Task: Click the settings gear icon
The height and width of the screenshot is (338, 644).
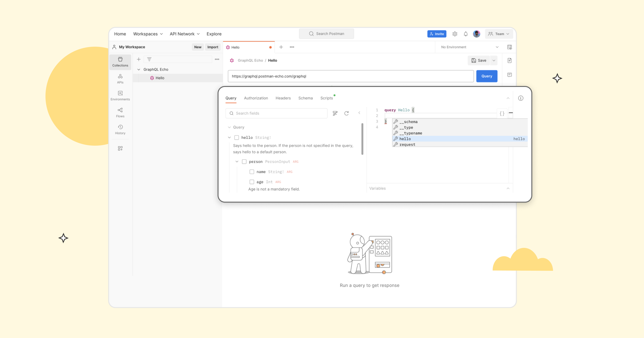Action: pyautogui.click(x=455, y=34)
